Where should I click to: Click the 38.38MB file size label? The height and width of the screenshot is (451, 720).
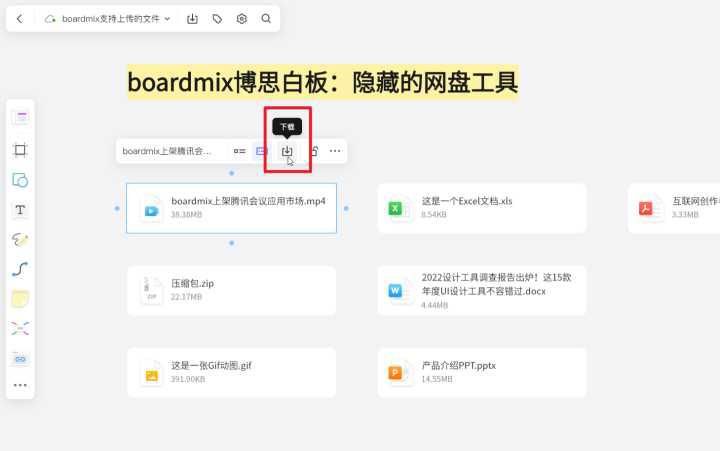coord(186,214)
